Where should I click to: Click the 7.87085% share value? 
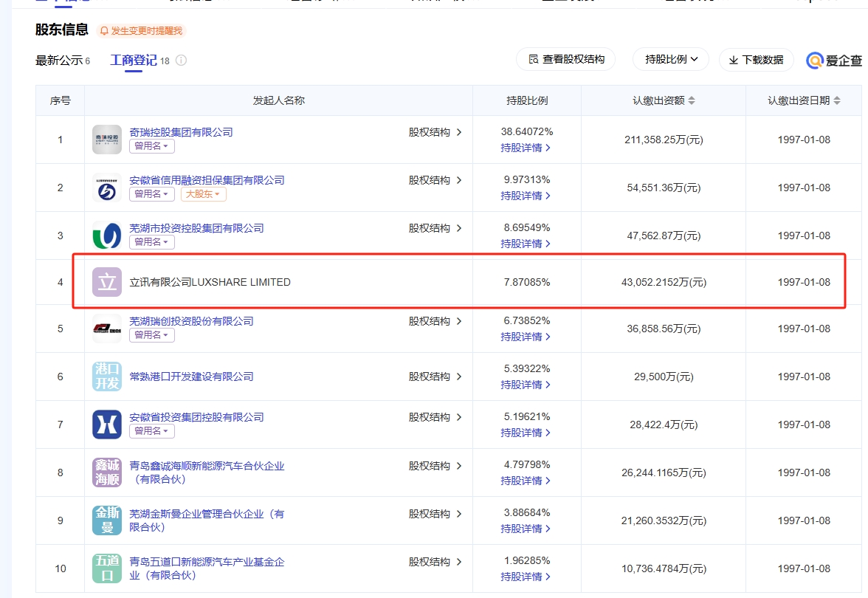click(x=527, y=282)
